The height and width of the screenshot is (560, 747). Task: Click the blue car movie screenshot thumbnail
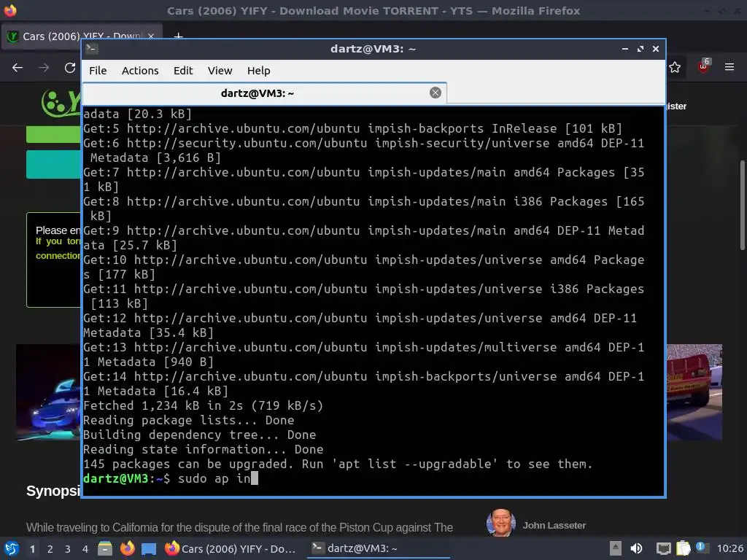click(x=48, y=392)
